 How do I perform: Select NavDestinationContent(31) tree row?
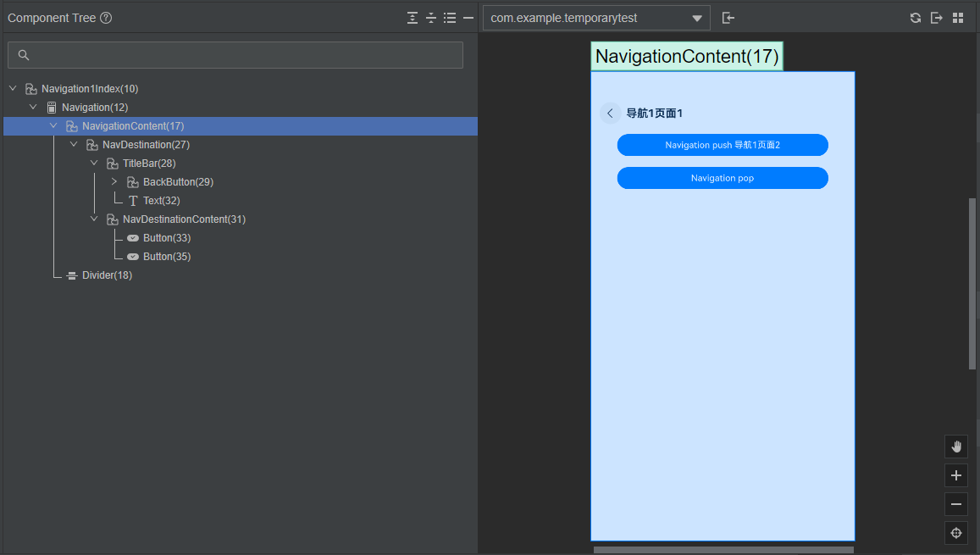241,219
